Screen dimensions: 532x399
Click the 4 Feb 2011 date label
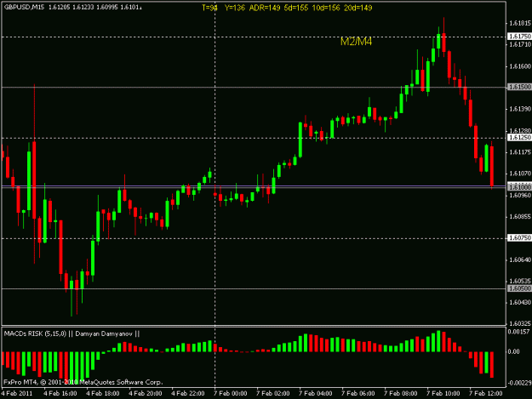pos(17,394)
